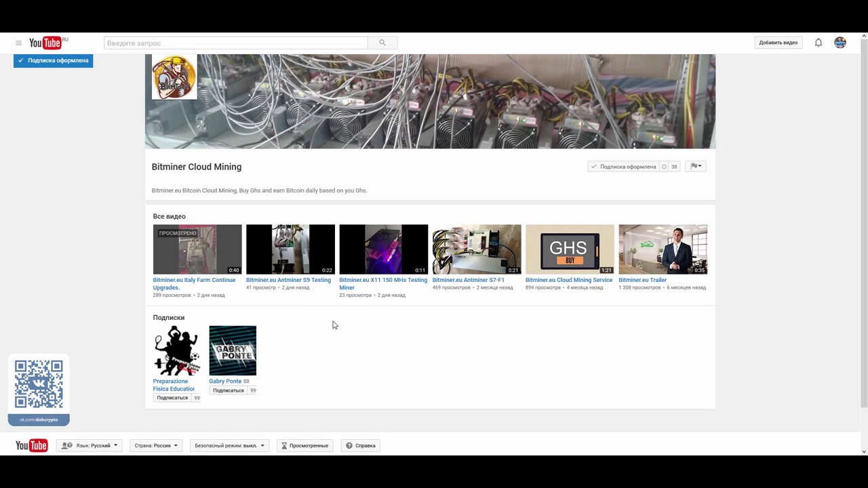This screenshot has height=488, width=868.
Task: Click the "Добавить видео" upload button
Action: [x=778, y=43]
